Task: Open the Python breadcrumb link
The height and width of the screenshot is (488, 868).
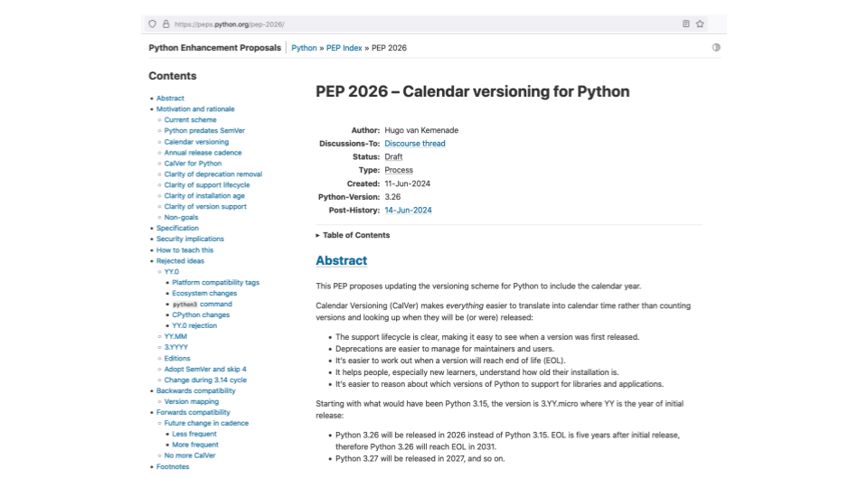Action: click(x=304, y=48)
